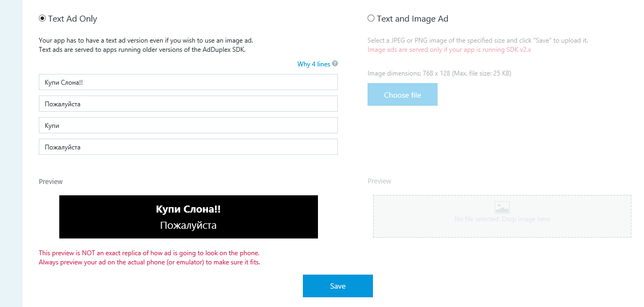The width and height of the screenshot is (644, 307).
Task: Click the third line field containing "Купи"
Action: tap(188, 125)
